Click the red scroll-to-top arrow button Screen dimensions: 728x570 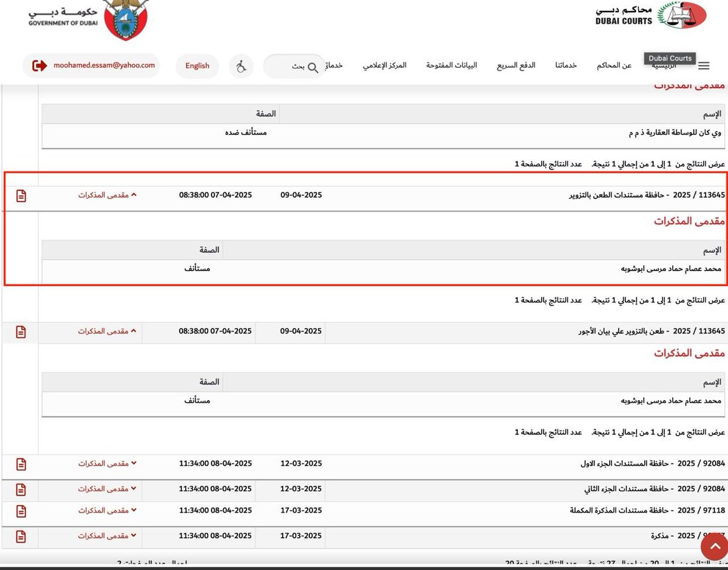713,547
